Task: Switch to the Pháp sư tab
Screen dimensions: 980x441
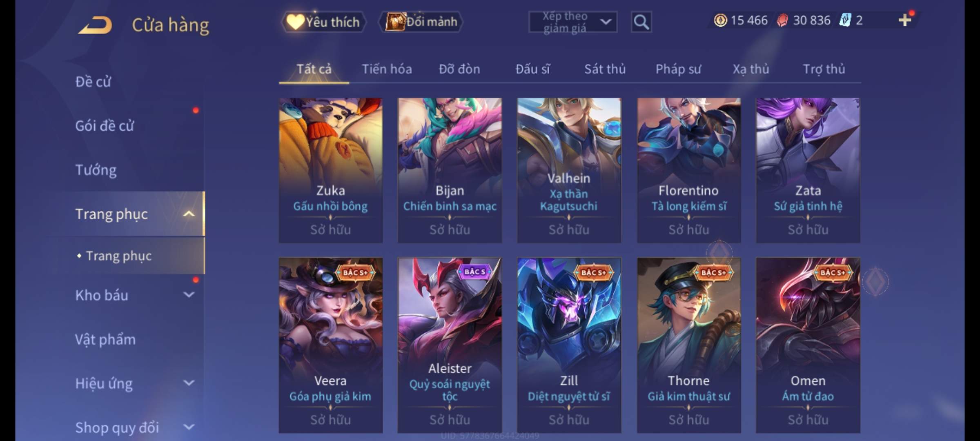Action: (678, 69)
